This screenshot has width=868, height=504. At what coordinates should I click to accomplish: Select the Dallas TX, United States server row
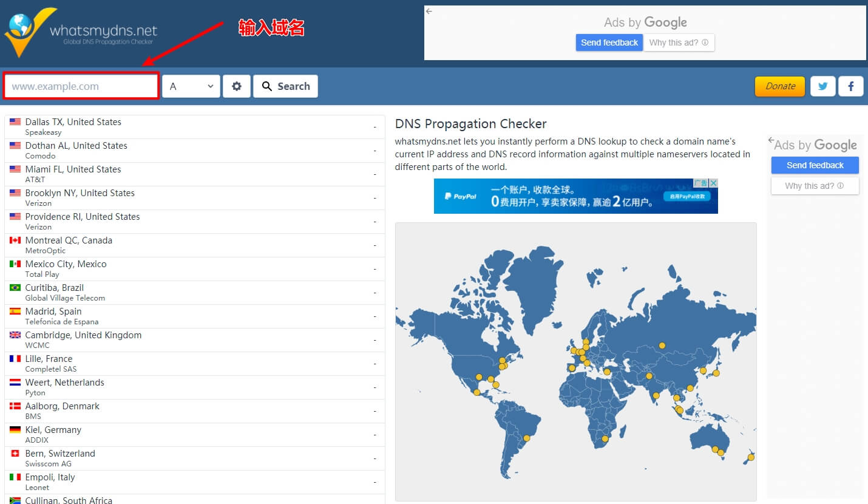[194, 127]
